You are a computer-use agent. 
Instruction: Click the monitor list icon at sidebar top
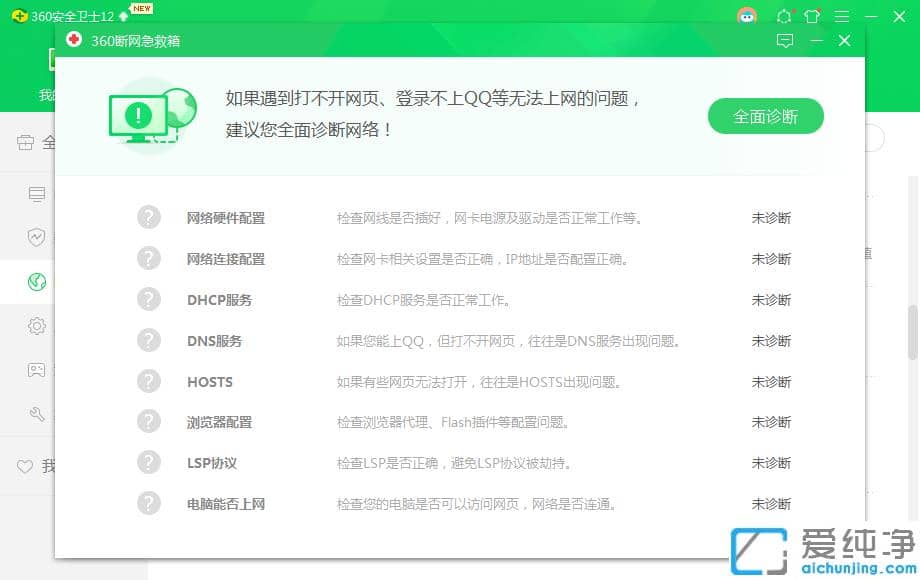[37, 193]
